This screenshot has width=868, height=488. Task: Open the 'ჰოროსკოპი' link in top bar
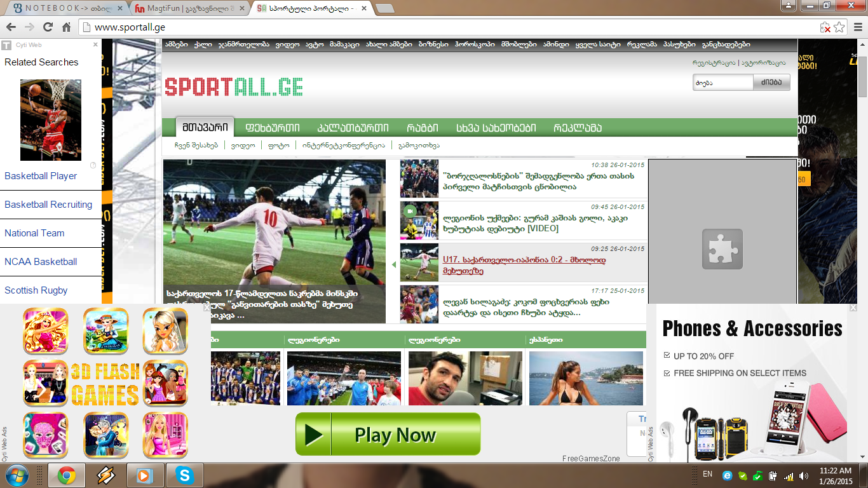(475, 44)
